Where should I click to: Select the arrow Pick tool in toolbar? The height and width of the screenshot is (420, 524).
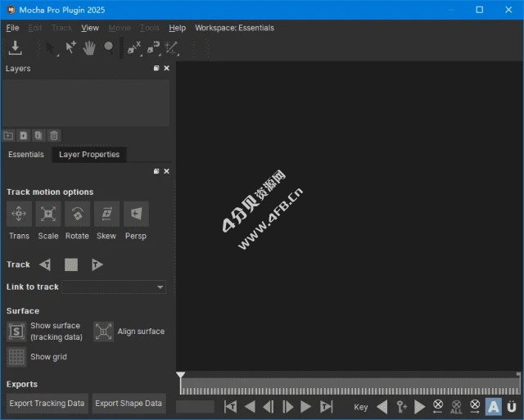point(50,47)
